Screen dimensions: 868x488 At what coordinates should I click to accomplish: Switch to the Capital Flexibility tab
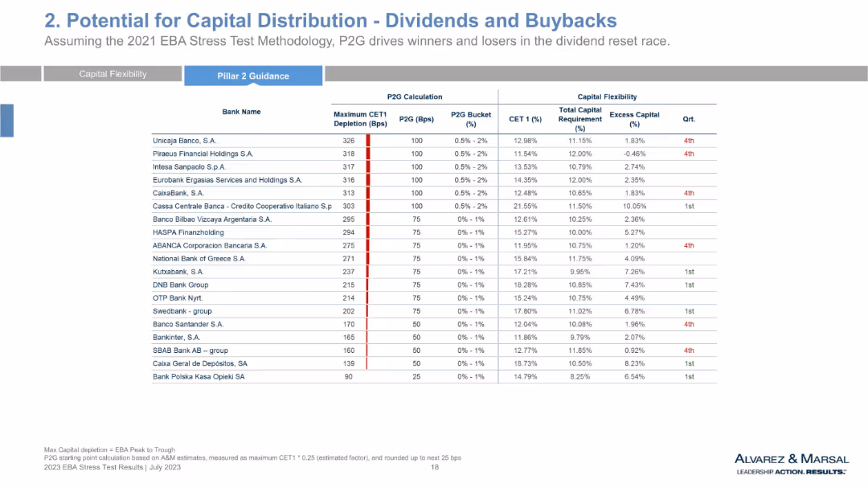[113, 74]
